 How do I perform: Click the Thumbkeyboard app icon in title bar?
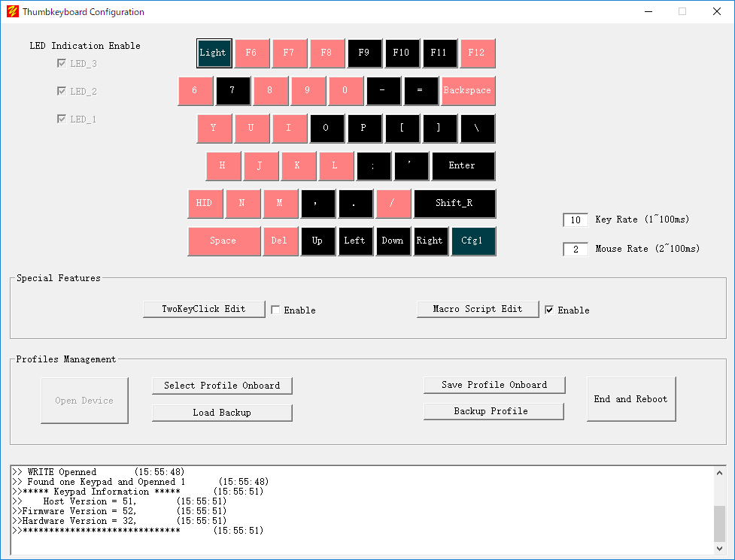(x=13, y=11)
